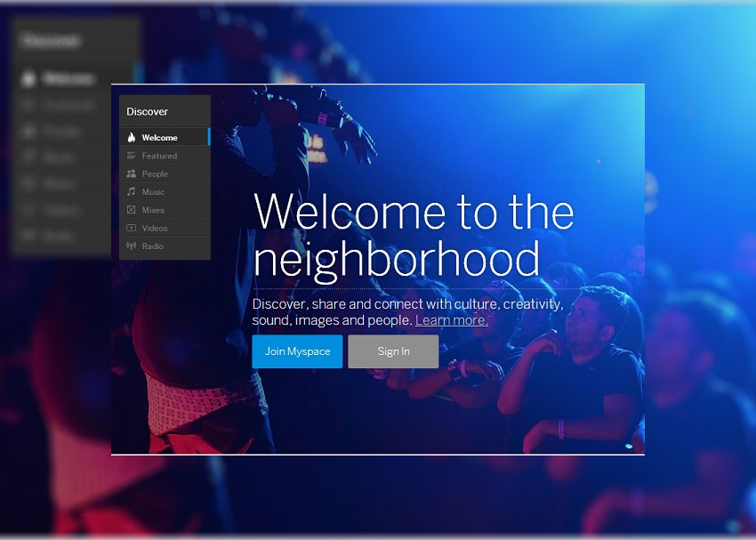Navigate to Mixes
Image resolution: width=756 pixels, height=540 pixels.
(x=165, y=210)
